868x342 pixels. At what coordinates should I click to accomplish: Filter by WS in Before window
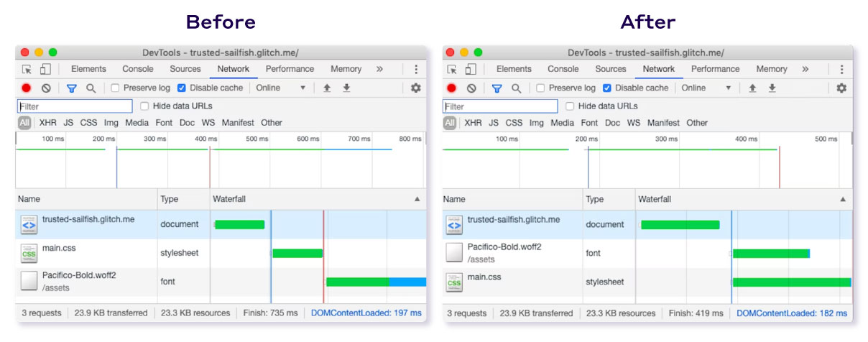click(208, 123)
